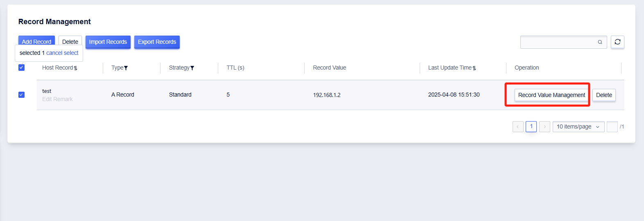The image size is (644, 221).
Task: Click Edit Remark under test record
Action: 57,99
